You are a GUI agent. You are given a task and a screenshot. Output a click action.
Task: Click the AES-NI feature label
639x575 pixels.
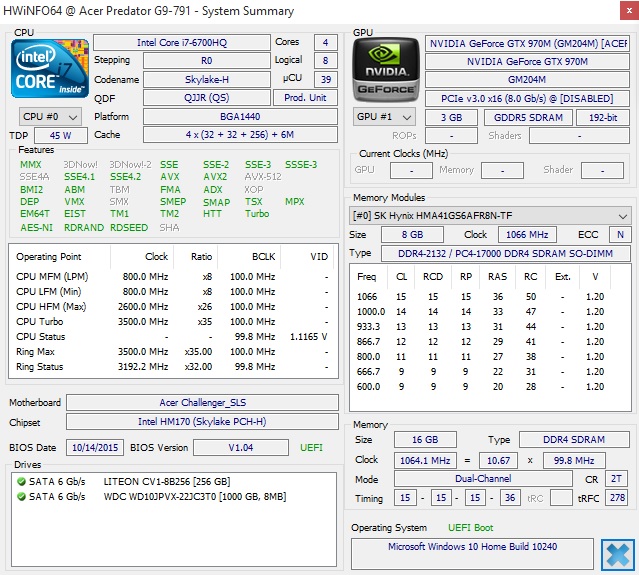coord(37,228)
